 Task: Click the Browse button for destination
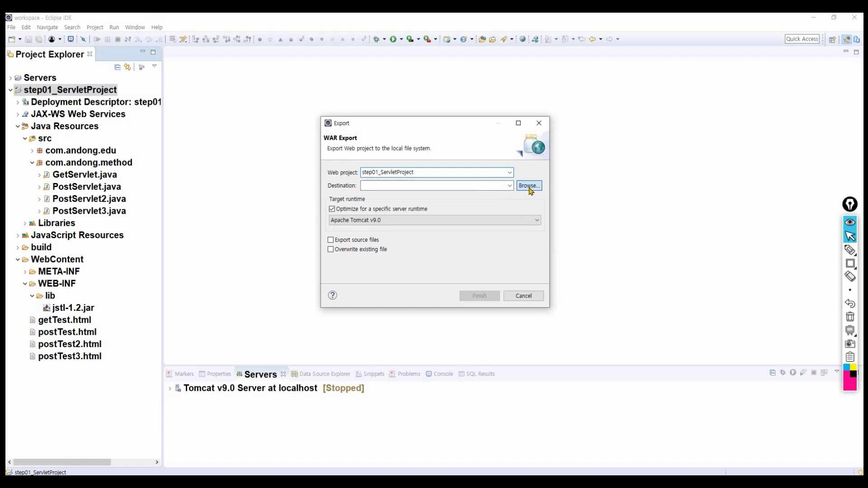[529, 186]
